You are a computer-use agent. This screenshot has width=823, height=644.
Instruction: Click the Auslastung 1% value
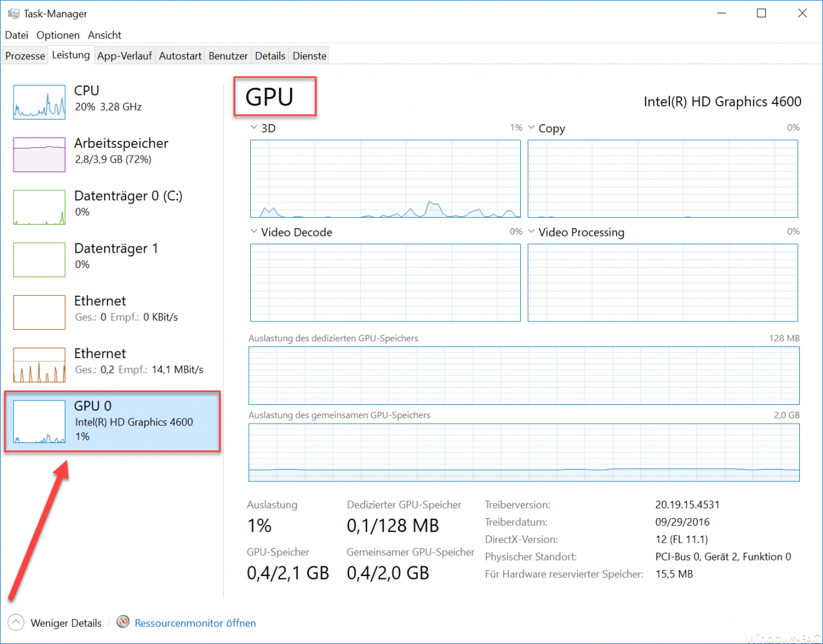point(260,526)
